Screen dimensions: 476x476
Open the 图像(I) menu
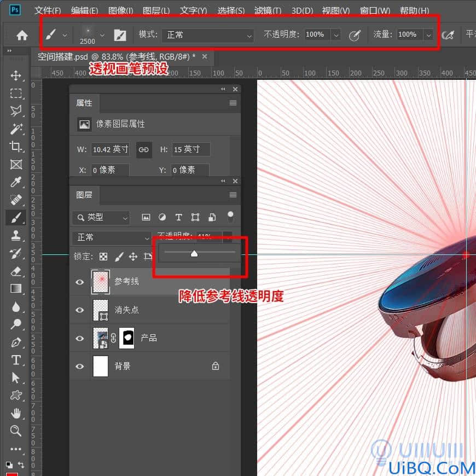click(x=121, y=10)
